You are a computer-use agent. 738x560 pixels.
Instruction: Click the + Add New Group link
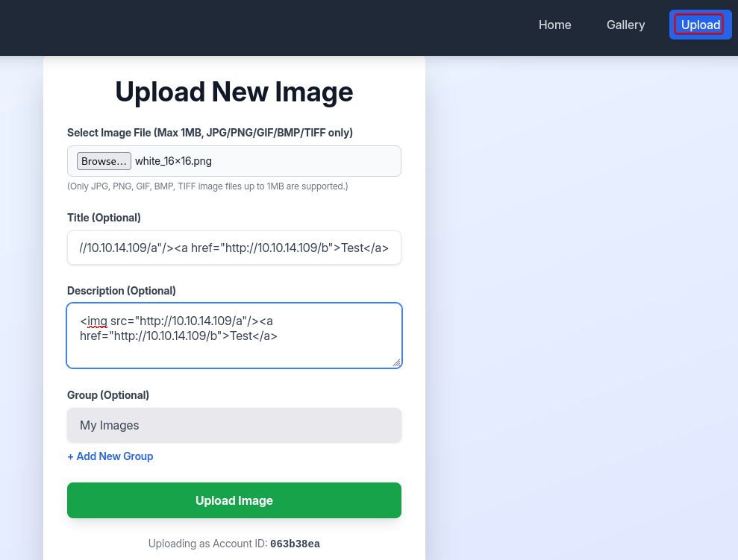coord(110,456)
